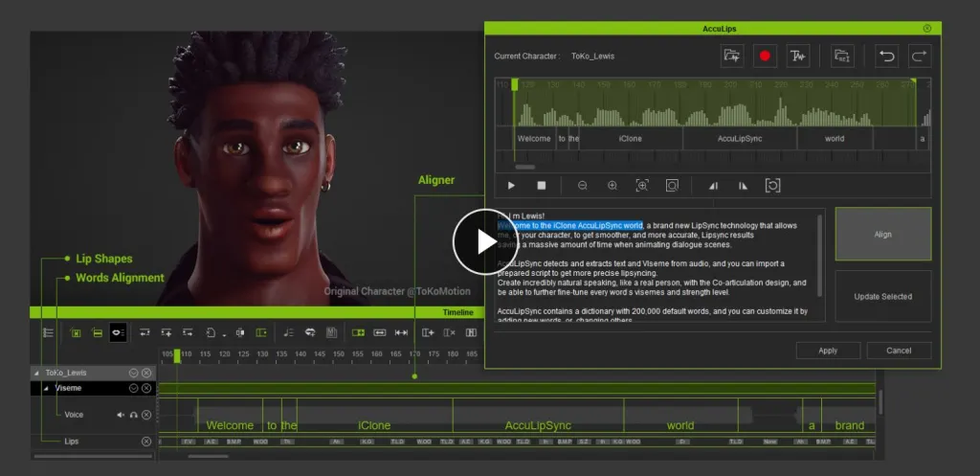Close the Viseme track
The width and height of the screenshot is (980, 476).
coord(146,389)
